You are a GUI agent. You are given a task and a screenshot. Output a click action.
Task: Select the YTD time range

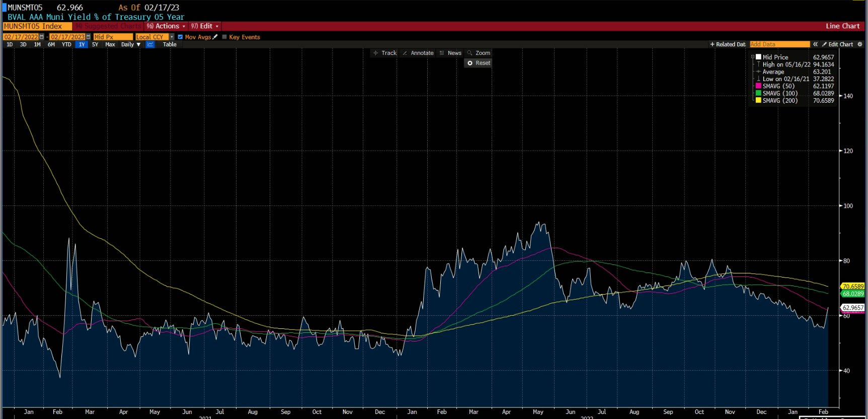coord(66,44)
